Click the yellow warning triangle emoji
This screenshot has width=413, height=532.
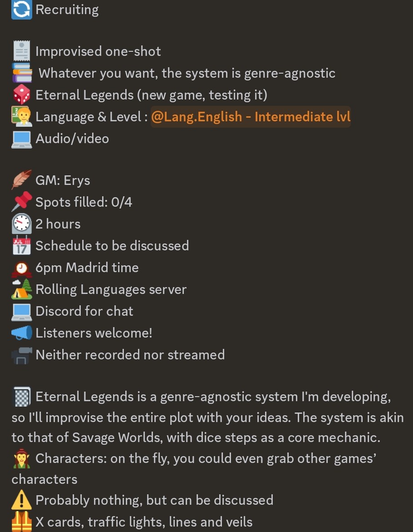tap(22, 500)
